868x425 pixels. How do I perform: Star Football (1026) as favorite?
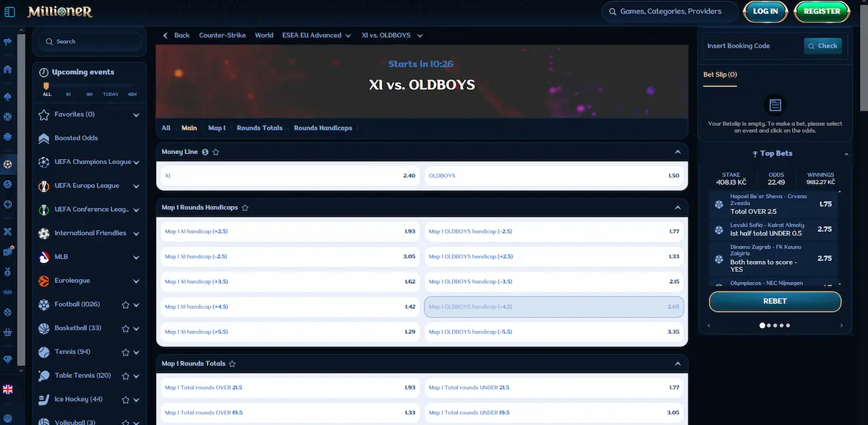(x=125, y=305)
